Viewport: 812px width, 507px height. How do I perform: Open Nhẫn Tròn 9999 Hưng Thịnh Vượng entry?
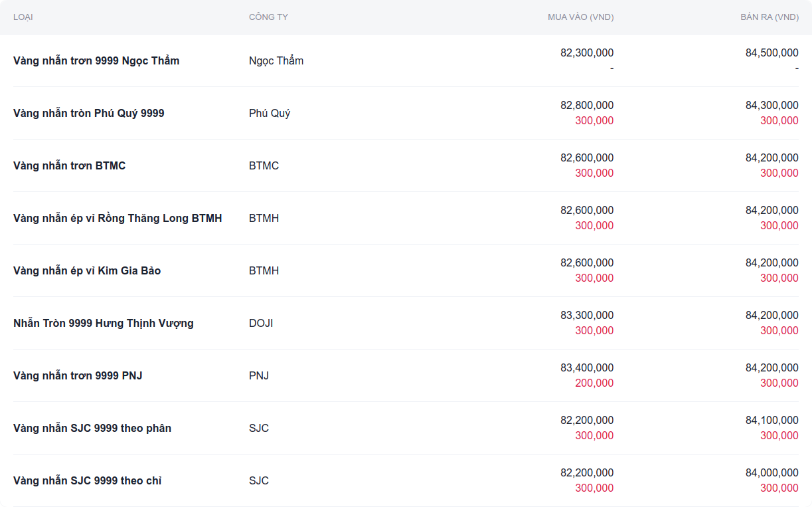pyautogui.click(x=104, y=323)
